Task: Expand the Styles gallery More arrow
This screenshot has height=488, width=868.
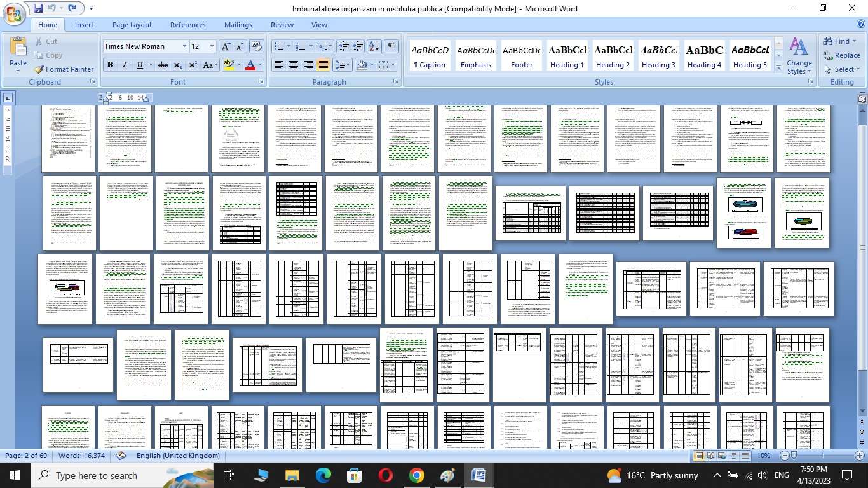Action: (x=778, y=67)
